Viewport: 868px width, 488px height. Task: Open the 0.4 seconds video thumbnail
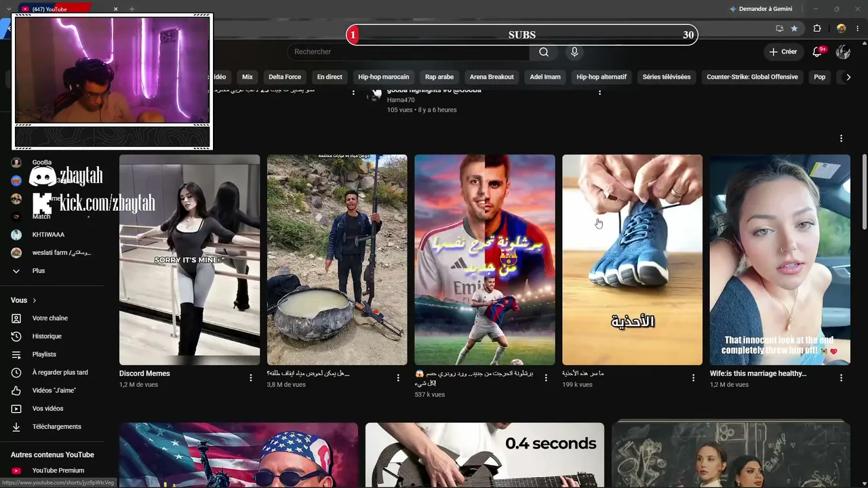pos(485,455)
